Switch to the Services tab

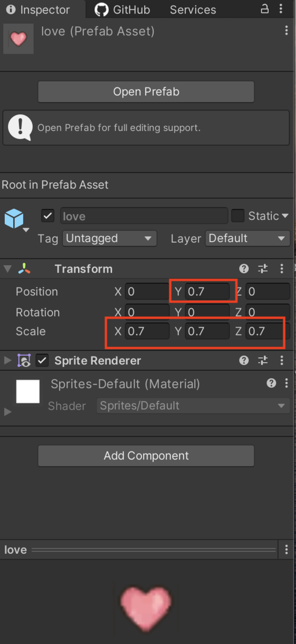click(193, 10)
